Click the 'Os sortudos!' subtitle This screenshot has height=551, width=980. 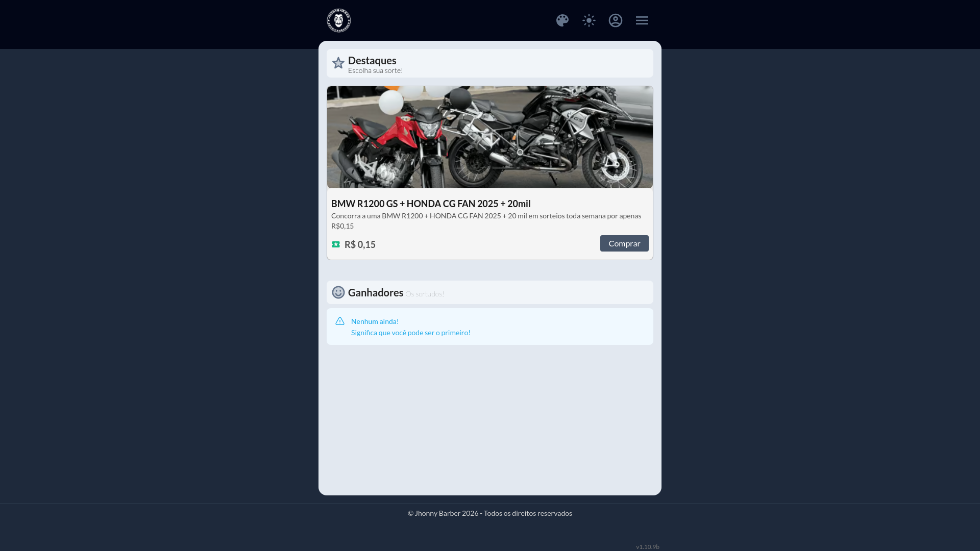point(425,294)
